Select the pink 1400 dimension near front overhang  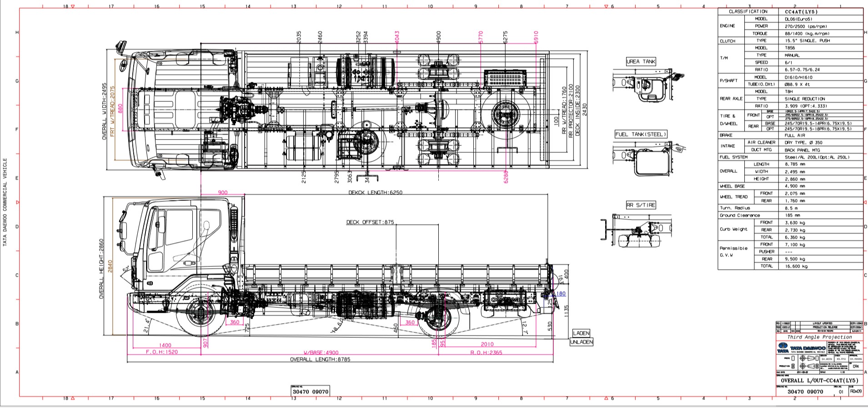click(x=166, y=346)
